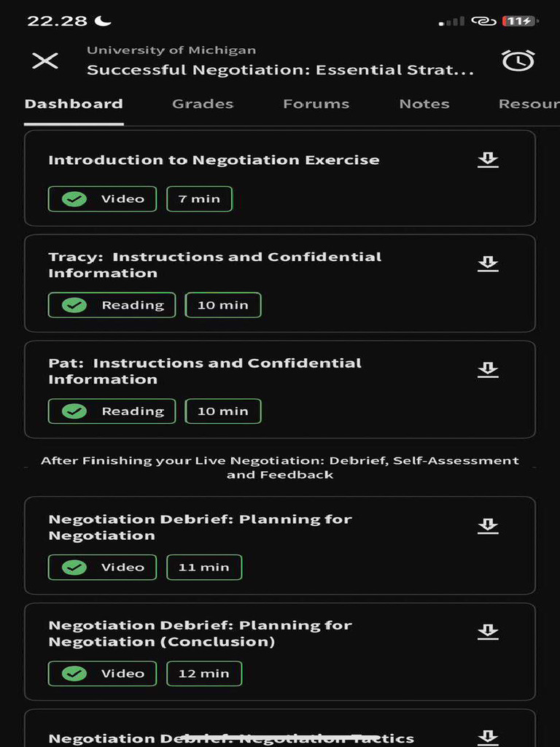Download the Negotiation Tactics debrief item
Image resolution: width=560 pixels, height=747 pixels.
tap(488, 737)
